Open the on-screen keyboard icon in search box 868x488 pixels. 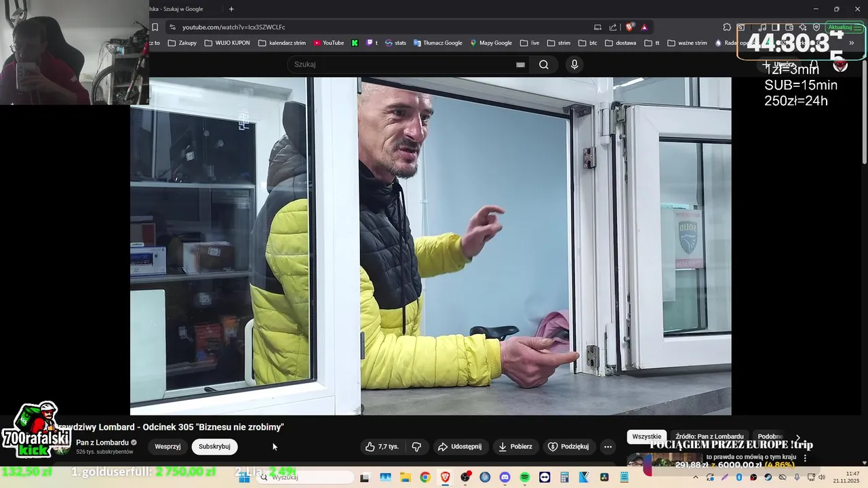[x=520, y=64]
